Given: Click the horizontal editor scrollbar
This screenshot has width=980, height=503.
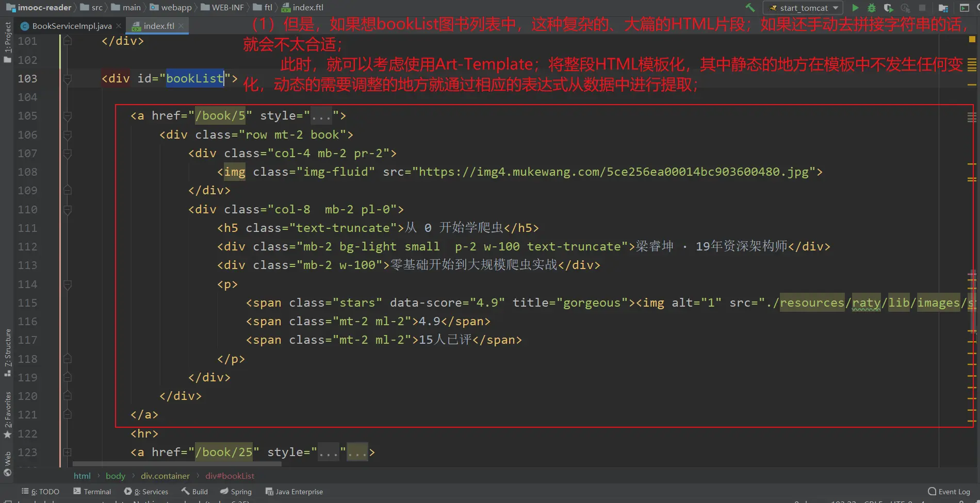Looking at the screenshot, I should pos(177,464).
